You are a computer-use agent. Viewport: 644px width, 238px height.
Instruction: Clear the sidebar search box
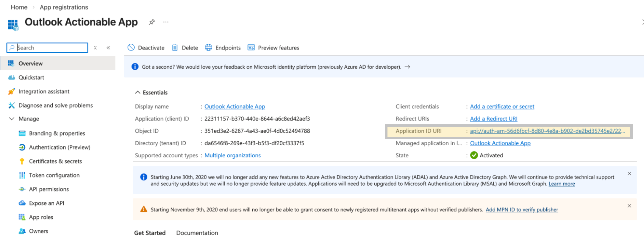click(x=95, y=48)
